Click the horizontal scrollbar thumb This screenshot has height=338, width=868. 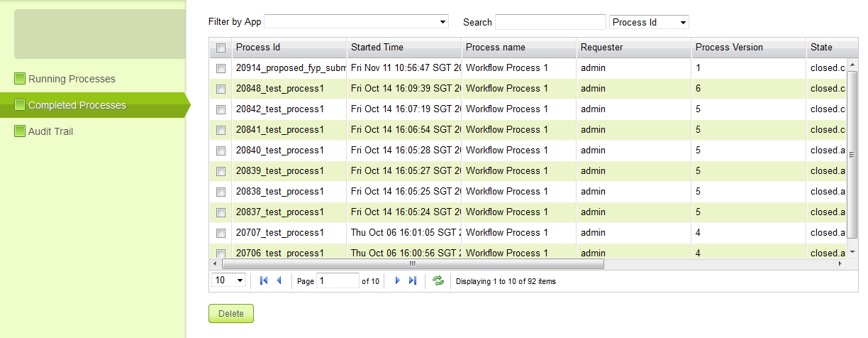[411, 263]
